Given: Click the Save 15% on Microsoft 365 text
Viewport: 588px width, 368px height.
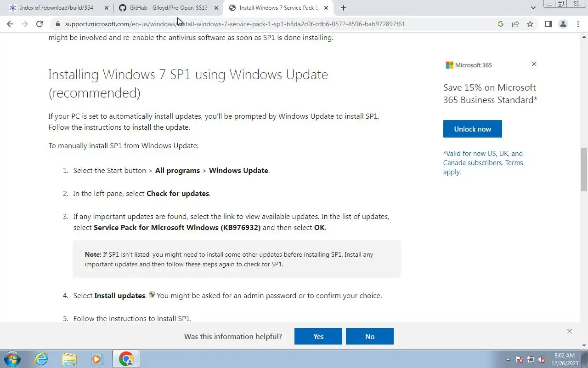Looking at the screenshot, I should [490, 93].
